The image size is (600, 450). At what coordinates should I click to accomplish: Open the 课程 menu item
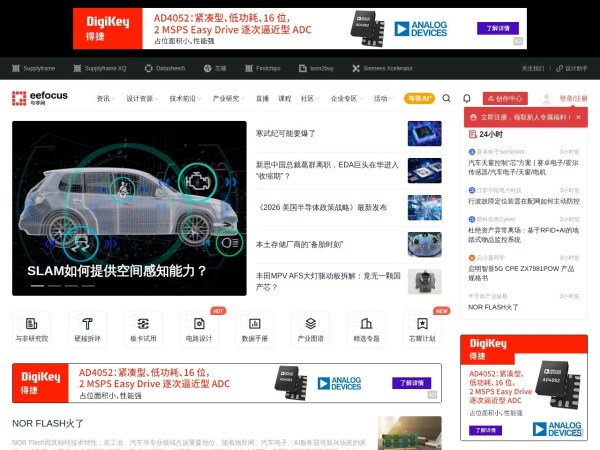tap(284, 99)
